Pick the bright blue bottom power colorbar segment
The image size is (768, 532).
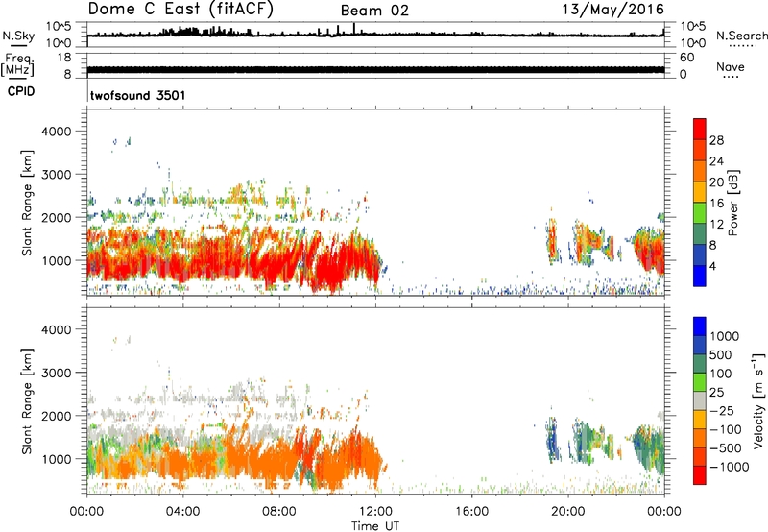700,276
